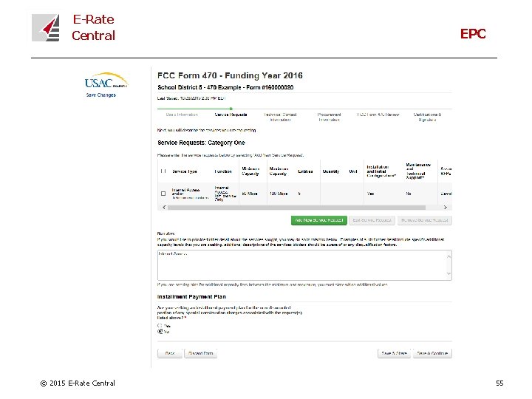The width and height of the screenshot is (532, 399).
Task: Go to the Procurement Information step
Action: (x=329, y=117)
